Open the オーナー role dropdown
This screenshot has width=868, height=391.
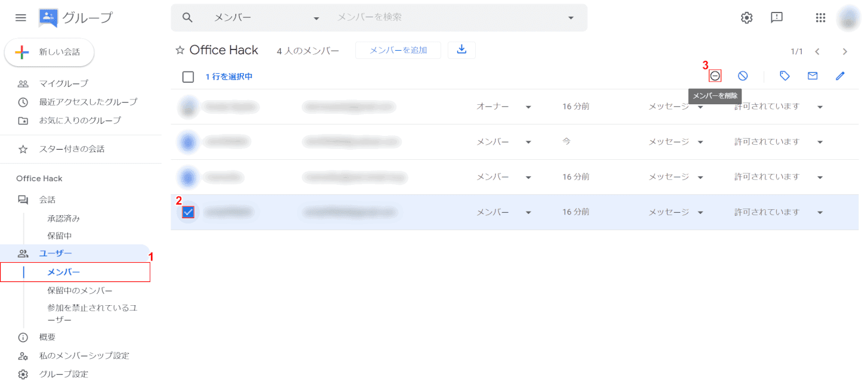pos(504,107)
